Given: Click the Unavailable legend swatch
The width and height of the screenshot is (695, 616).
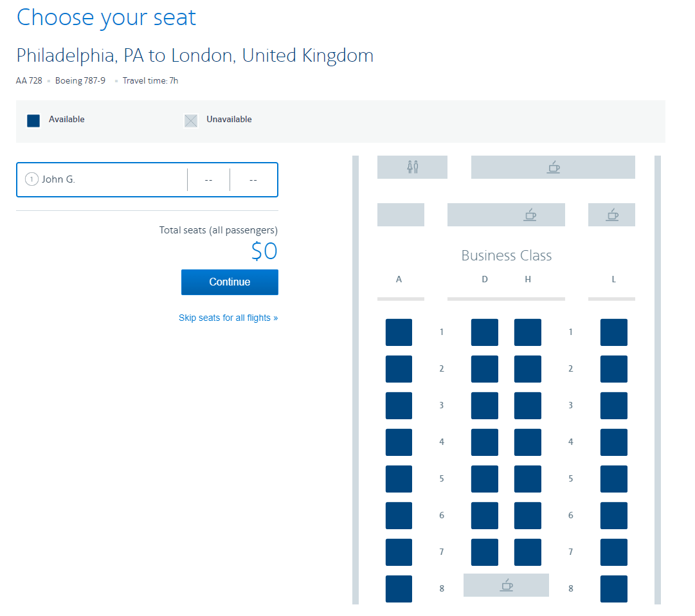Looking at the screenshot, I should (191, 120).
